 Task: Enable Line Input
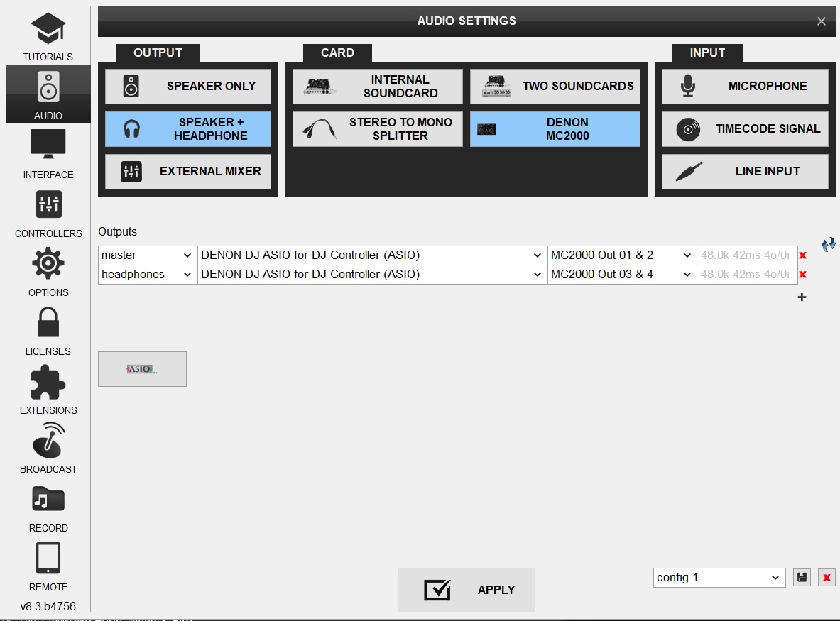[x=745, y=171]
